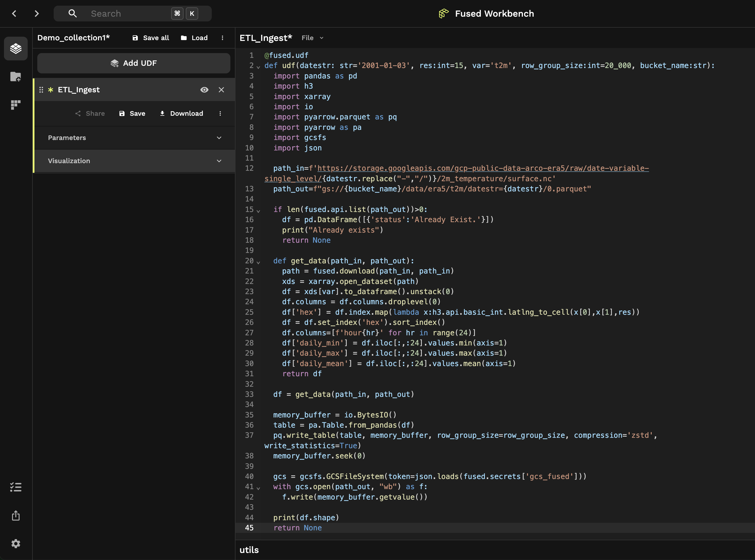Open the utils panel
755x560 pixels.
[249, 550]
